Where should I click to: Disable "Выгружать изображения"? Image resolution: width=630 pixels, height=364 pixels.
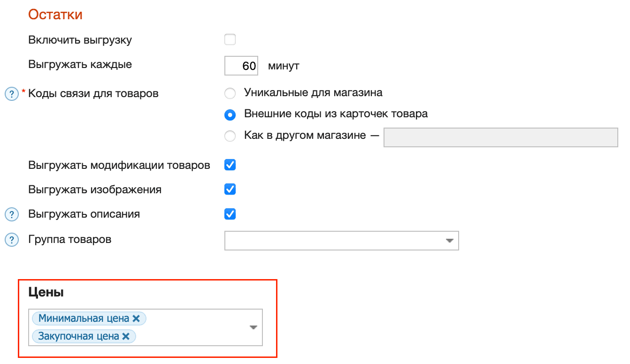pos(230,189)
